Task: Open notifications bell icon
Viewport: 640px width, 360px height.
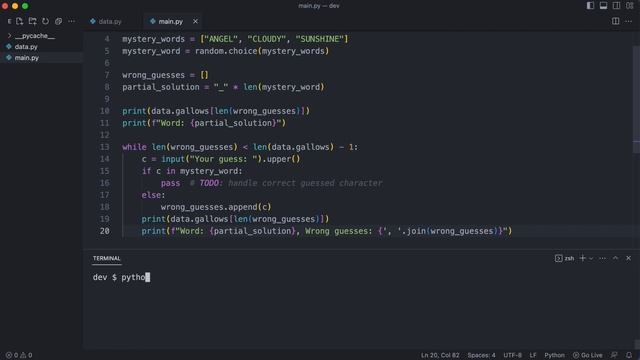Action: coord(629,356)
